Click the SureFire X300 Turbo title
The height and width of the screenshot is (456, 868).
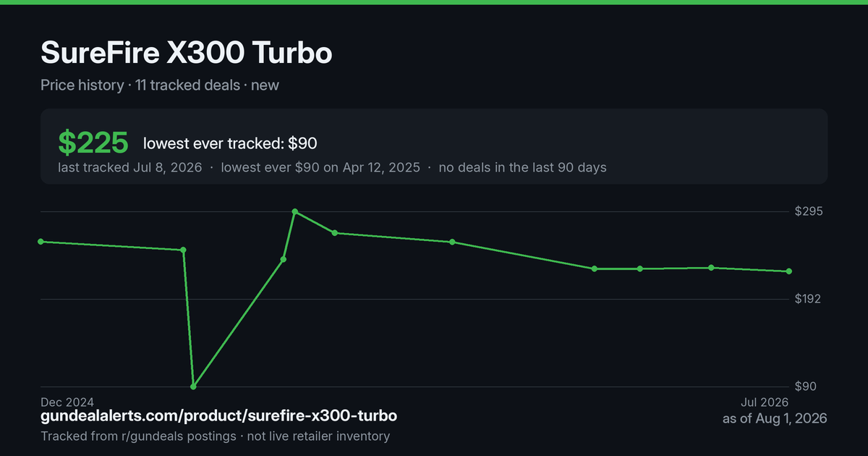(x=187, y=53)
